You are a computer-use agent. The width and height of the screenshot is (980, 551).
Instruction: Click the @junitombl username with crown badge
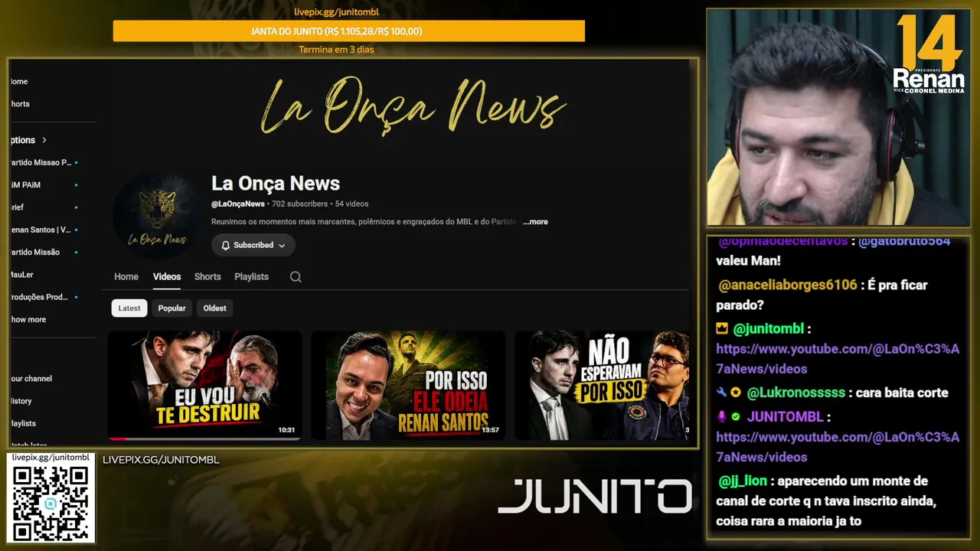pyautogui.click(x=769, y=329)
